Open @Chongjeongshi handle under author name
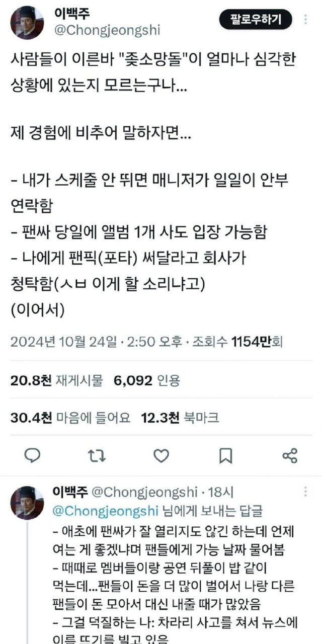Image resolution: width=322 pixels, height=644 pixels. 106,30
